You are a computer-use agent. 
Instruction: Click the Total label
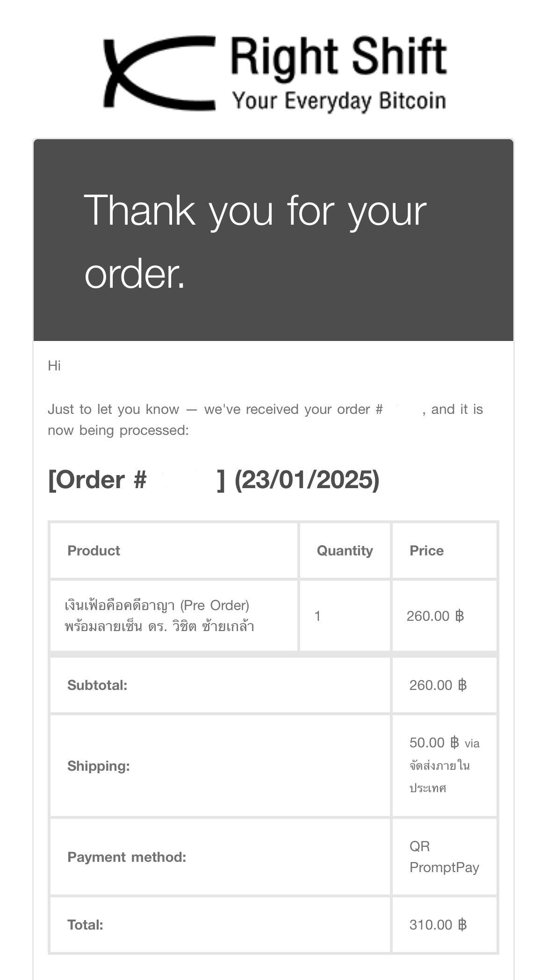pos(85,925)
